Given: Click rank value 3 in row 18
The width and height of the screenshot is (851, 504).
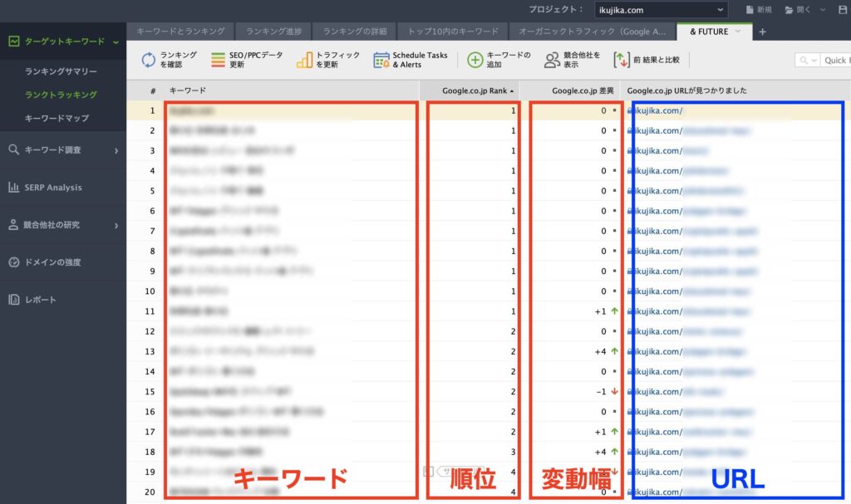Looking at the screenshot, I should (513, 452).
